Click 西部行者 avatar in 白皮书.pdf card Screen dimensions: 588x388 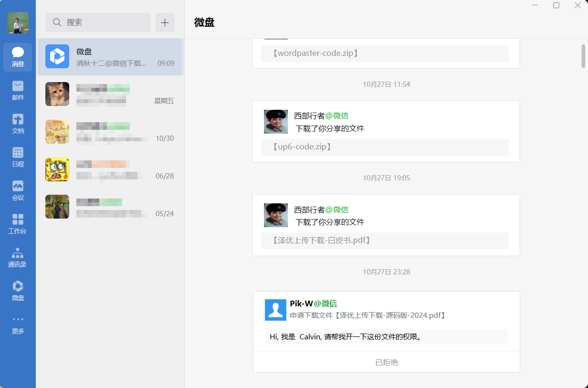(x=276, y=215)
